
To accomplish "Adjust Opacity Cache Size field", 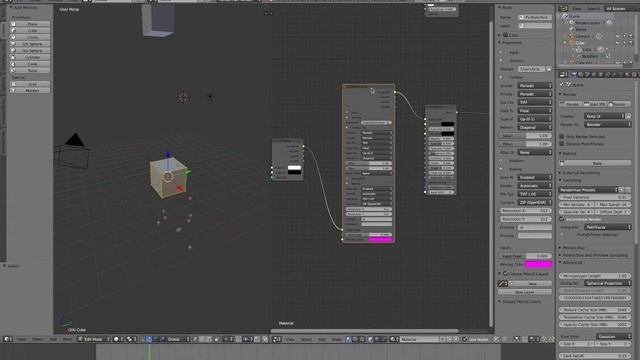I will tap(595, 324).
